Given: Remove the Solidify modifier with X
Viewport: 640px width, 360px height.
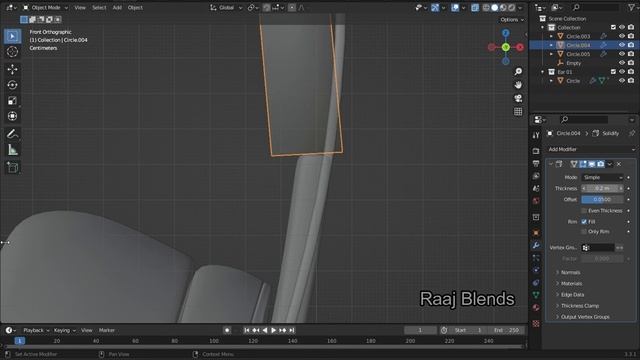Looking at the screenshot, I should pyautogui.click(x=619, y=164).
